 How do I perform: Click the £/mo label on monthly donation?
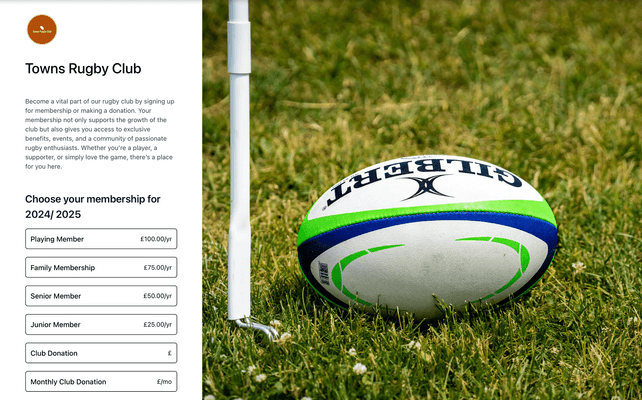[165, 382]
